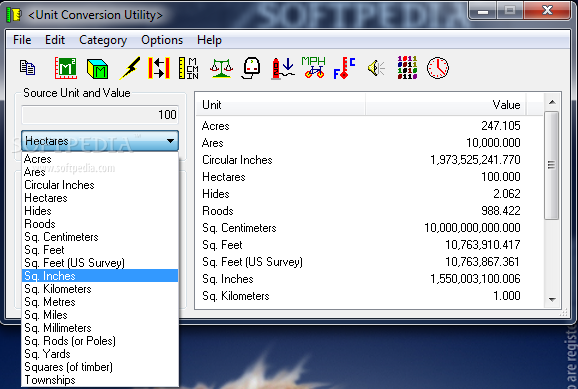
Task: Choose the Length ruler M/CM/IN icon
Action: click(x=189, y=68)
